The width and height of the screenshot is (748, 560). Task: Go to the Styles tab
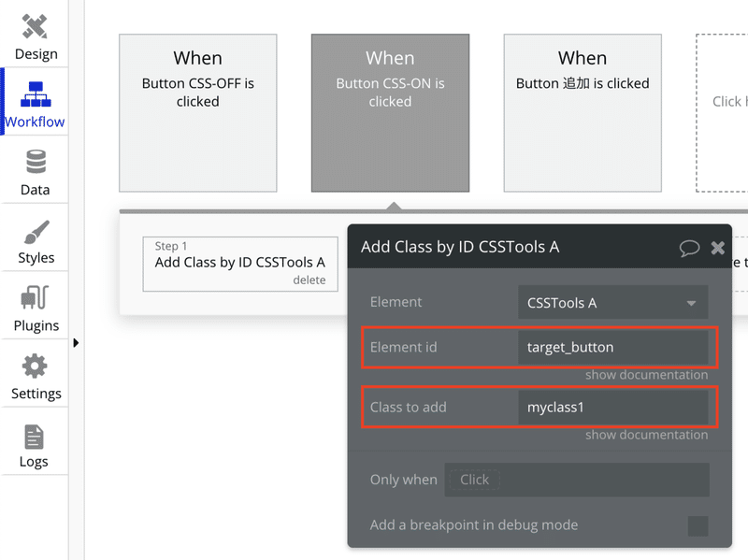tap(36, 241)
